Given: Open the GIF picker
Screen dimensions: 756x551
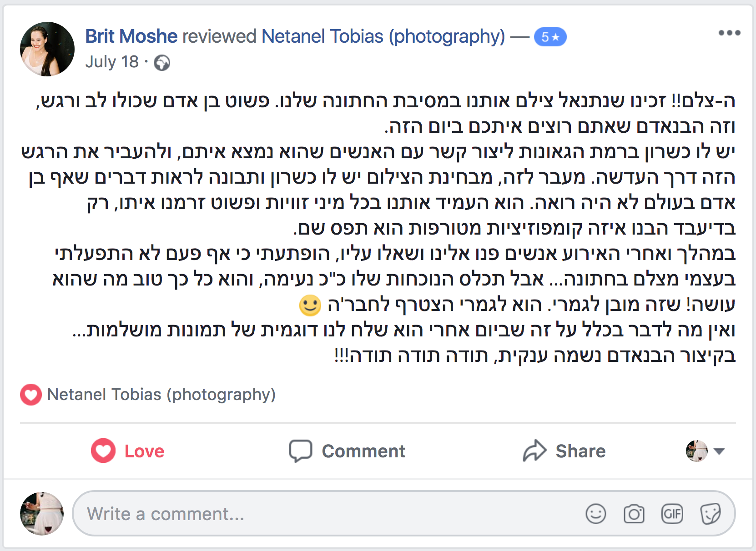Looking at the screenshot, I should 672,514.
